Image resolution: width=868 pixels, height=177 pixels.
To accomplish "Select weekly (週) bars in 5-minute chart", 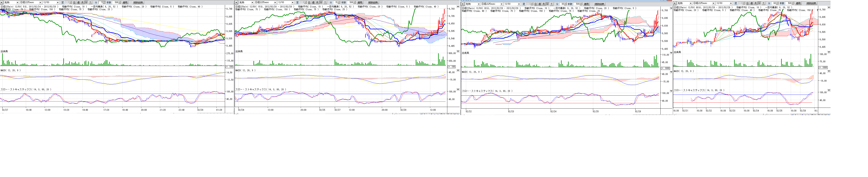I will pyautogui.click(x=79, y=2).
